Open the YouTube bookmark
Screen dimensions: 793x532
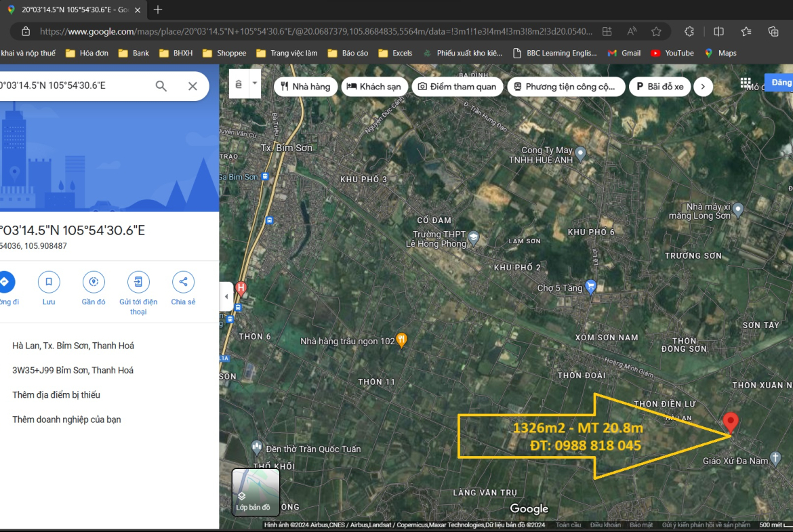[672, 53]
